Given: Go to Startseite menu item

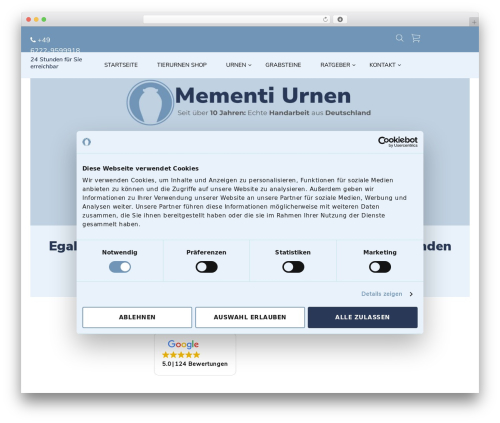Looking at the screenshot, I should [x=121, y=65].
